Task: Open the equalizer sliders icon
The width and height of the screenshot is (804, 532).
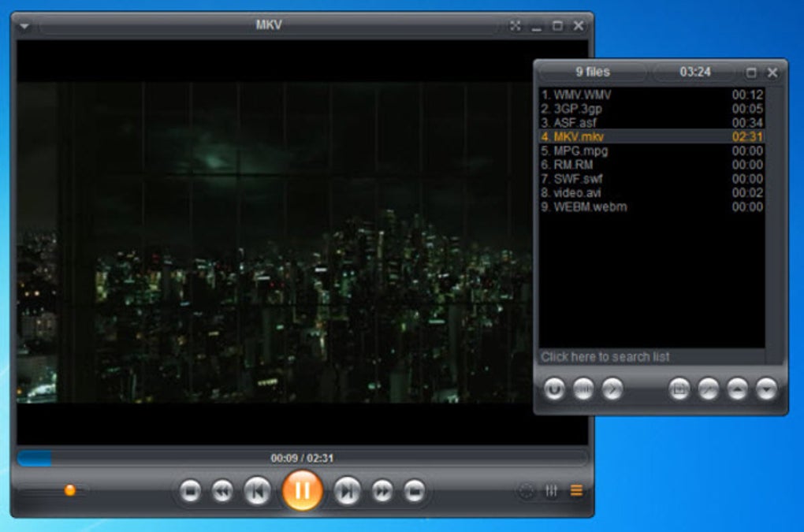Action: click(x=551, y=490)
